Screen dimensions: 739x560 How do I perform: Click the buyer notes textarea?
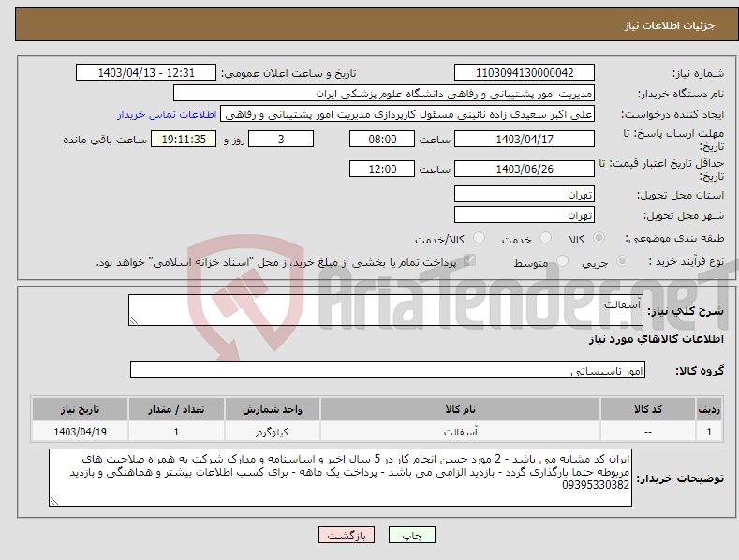[340, 478]
